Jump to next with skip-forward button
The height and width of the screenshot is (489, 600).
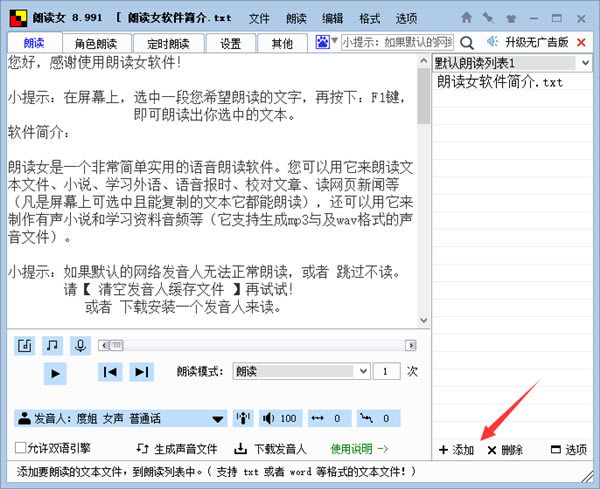142,372
